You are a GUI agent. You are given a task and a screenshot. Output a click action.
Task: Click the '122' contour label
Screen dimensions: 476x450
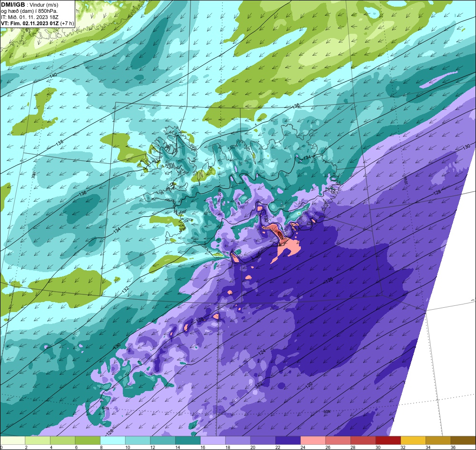coord(258,385)
